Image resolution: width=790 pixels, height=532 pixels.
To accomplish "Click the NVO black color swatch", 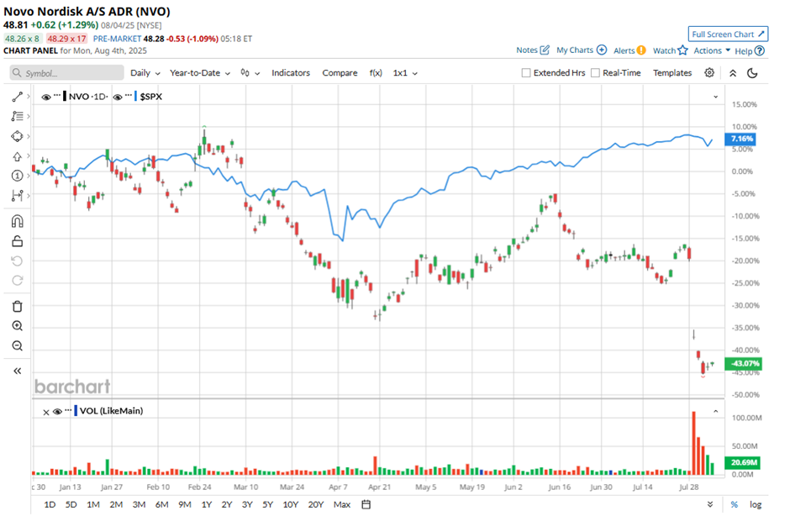I will [65, 96].
